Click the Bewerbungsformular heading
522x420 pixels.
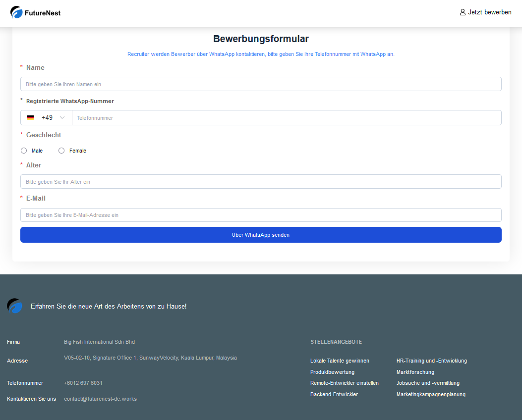pyautogui.click(x=261, y=39)
